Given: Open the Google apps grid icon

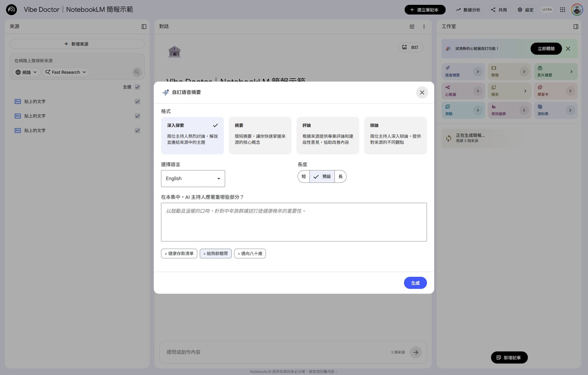Looking at the screenshot, I should click(562, 10).
